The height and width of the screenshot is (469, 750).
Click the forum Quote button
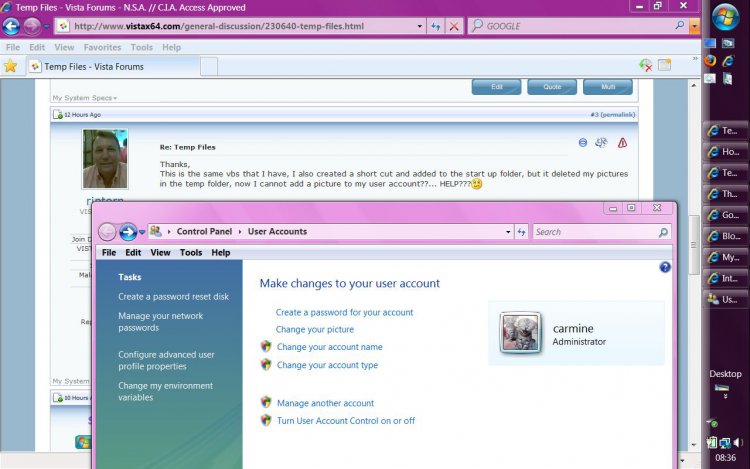click(552, 87)
